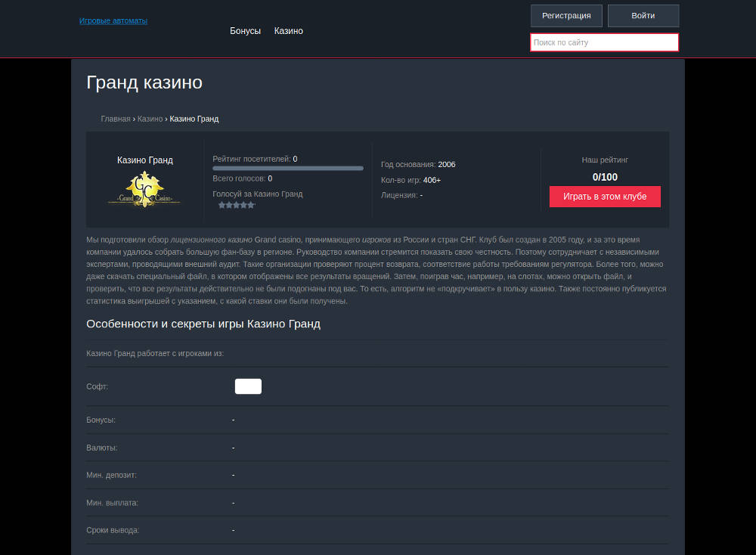Follow the Главная breadcrumb link

pos(116,119)
